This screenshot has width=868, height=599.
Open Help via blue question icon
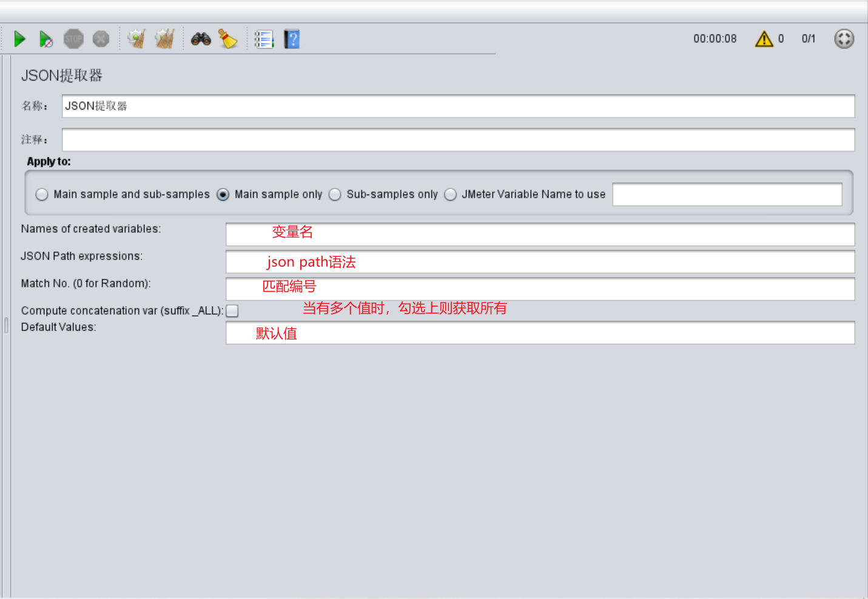[x=292, y=39]
